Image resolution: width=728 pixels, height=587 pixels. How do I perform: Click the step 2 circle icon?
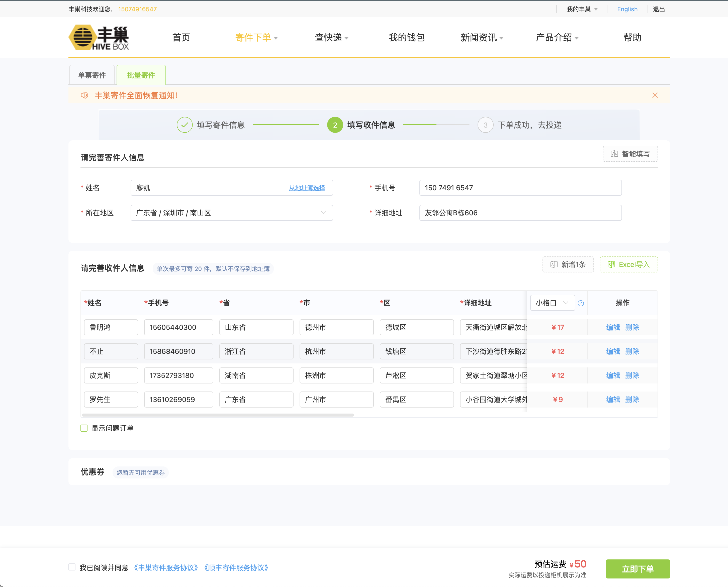(335, 125)
